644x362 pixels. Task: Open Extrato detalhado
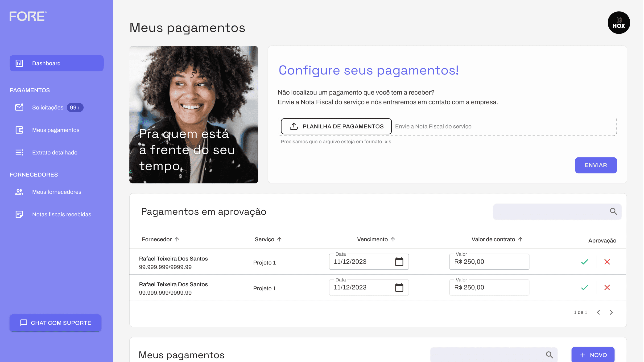point(54,152)
